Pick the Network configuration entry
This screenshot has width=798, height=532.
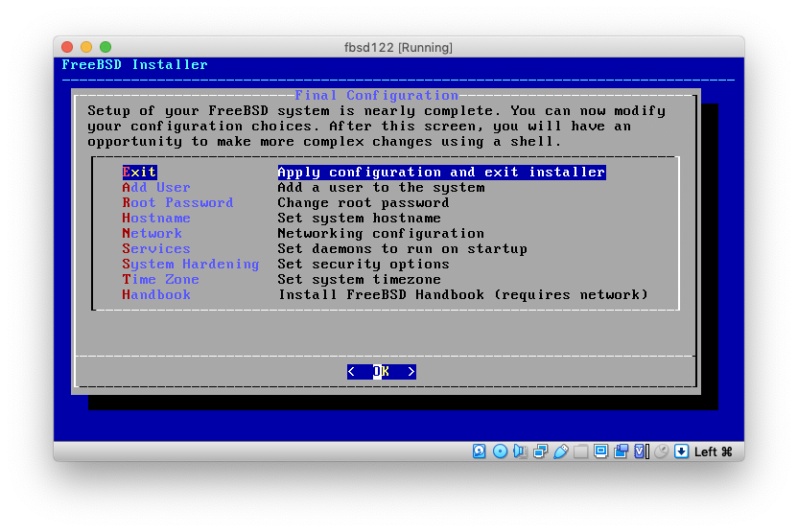click(x=152, y=234)
